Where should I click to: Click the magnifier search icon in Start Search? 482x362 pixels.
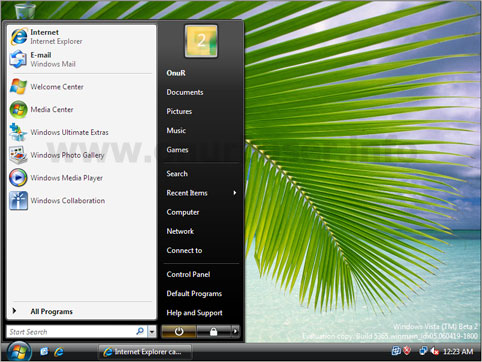pyautogui.click(x=140, y=331)
